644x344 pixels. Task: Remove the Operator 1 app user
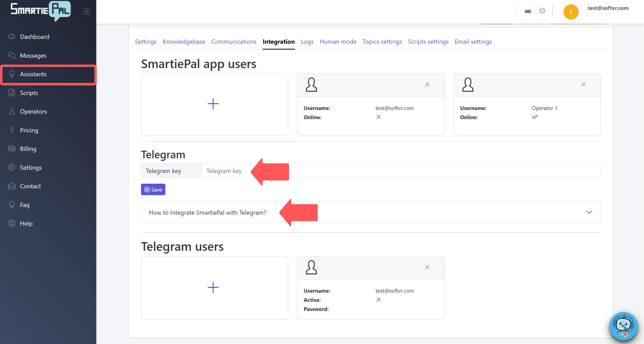[x=583, y=84]
